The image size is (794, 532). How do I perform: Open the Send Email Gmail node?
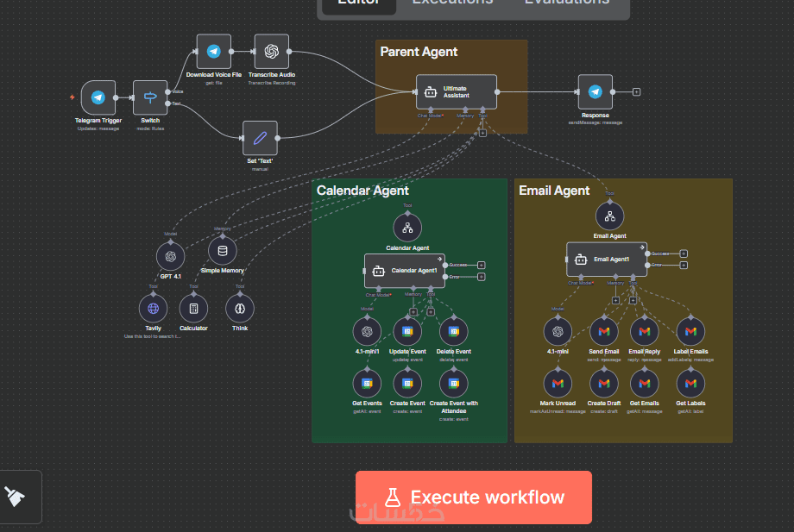[x=603, y=332]
